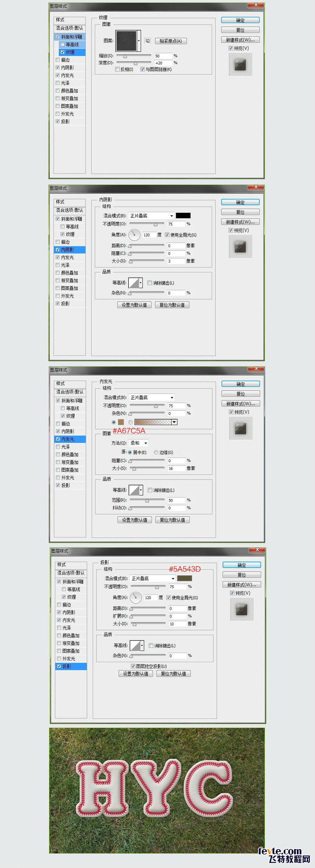The image size is (315, 868).
Task: Click the 大小(S) slider in the 内阴影 dialog
Action: tap(147, 261)
